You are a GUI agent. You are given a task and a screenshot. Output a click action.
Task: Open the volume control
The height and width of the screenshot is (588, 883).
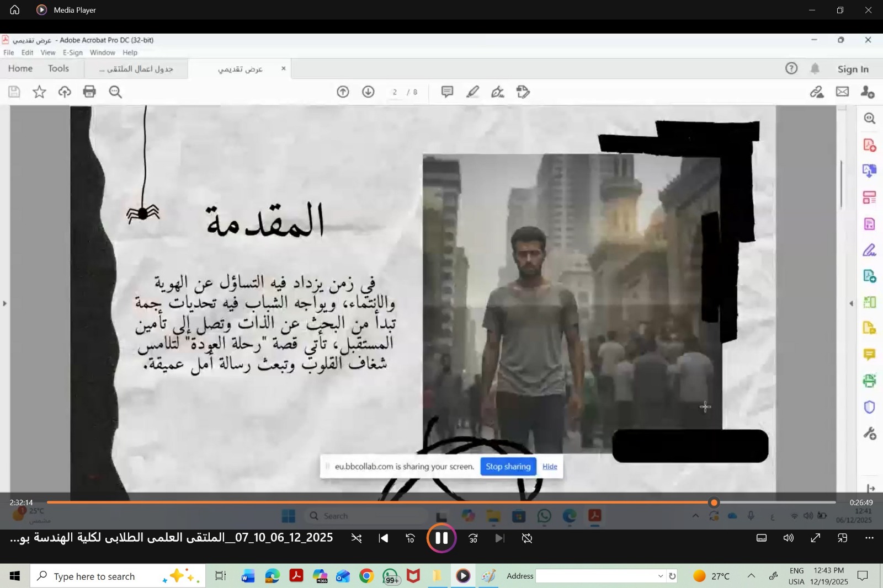(x=788, y=538)
